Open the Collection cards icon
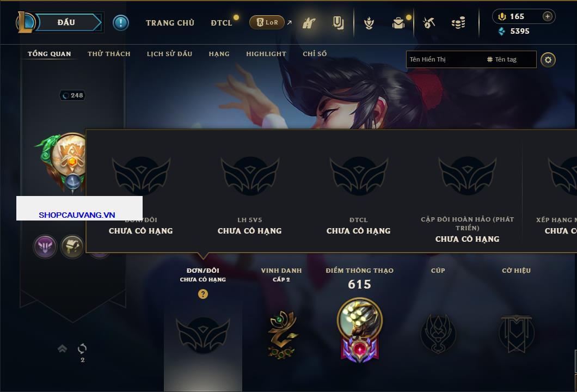 (x=338, y=23)
